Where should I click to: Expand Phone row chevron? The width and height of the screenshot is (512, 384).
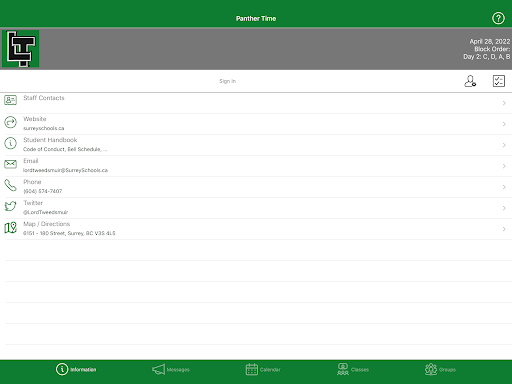(504, 187)
